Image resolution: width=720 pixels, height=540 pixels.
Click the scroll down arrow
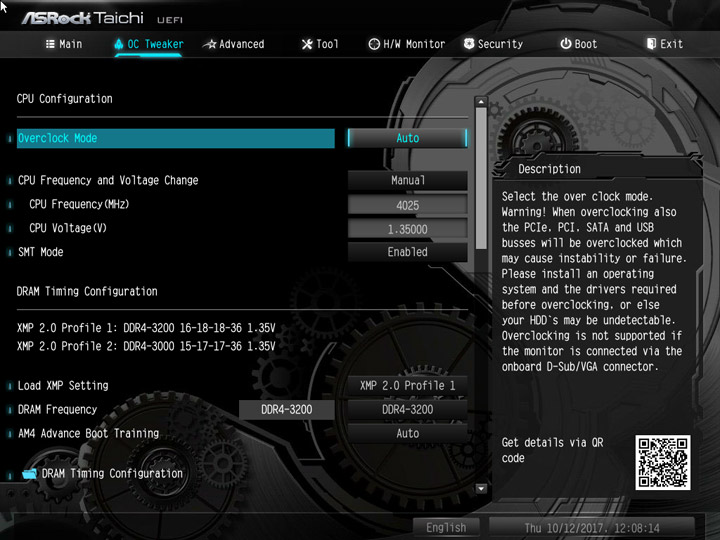(481, 489)
